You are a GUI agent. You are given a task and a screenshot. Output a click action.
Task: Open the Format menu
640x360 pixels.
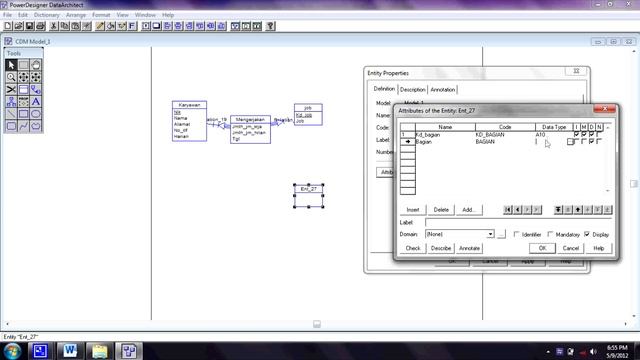pyautogui.click(x=101, y=15)
